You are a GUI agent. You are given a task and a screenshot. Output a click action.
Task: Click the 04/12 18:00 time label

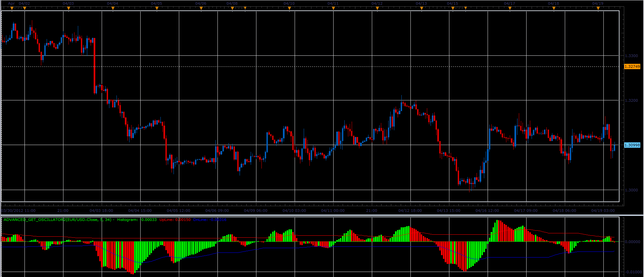click(x=410, y=211)
